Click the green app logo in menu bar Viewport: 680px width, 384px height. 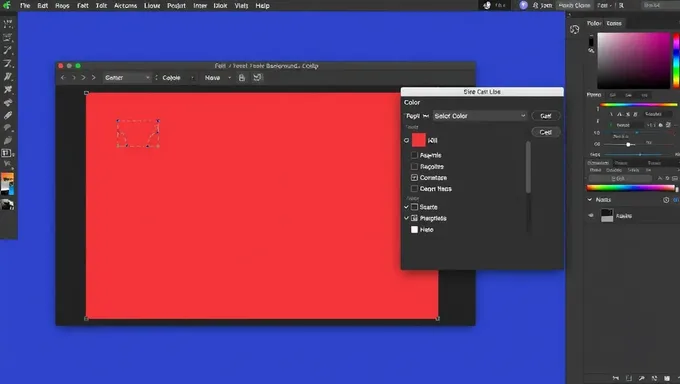(7, 5)
